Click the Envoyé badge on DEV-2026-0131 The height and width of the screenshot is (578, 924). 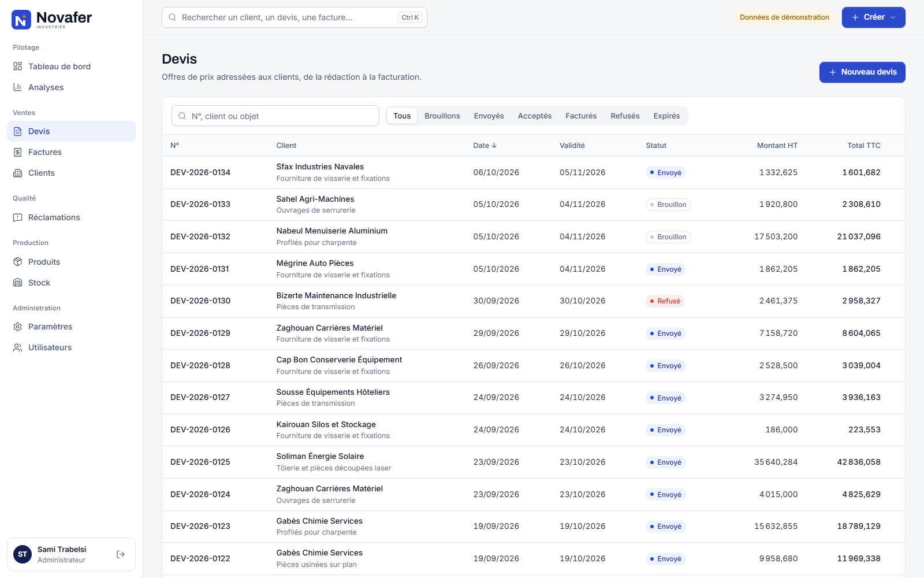point(666,269)
